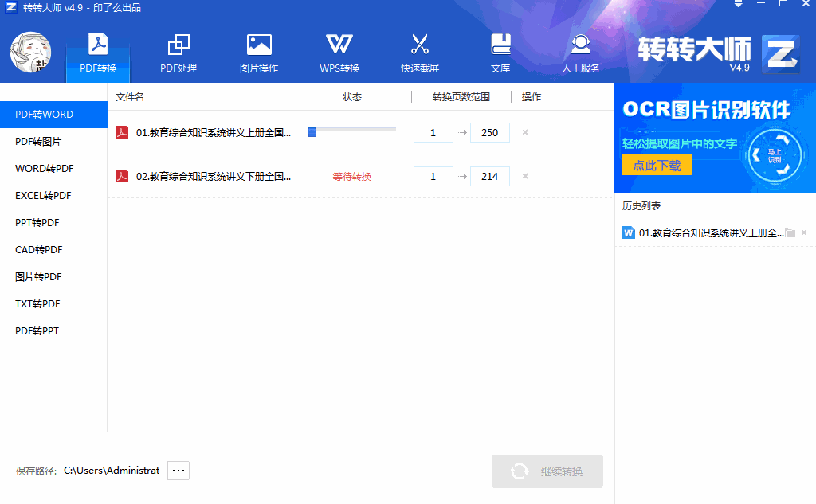816x504 pixels.
Task: Click the user avatar picture
Action: click(31, 52)
